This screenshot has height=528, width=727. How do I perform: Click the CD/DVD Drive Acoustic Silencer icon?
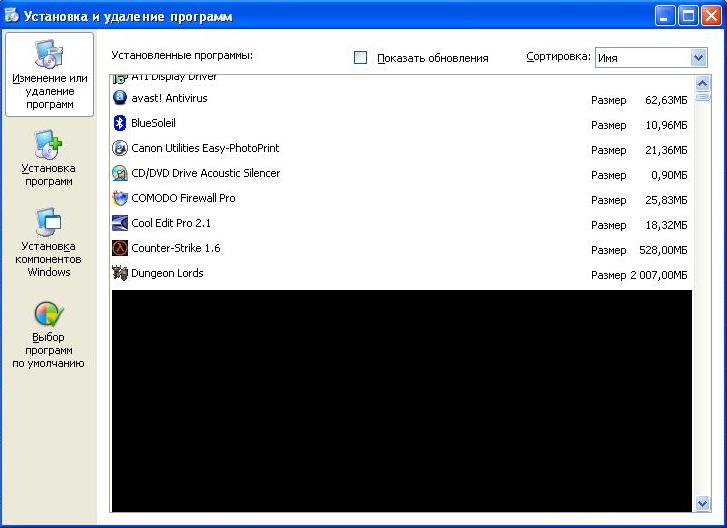120,173
